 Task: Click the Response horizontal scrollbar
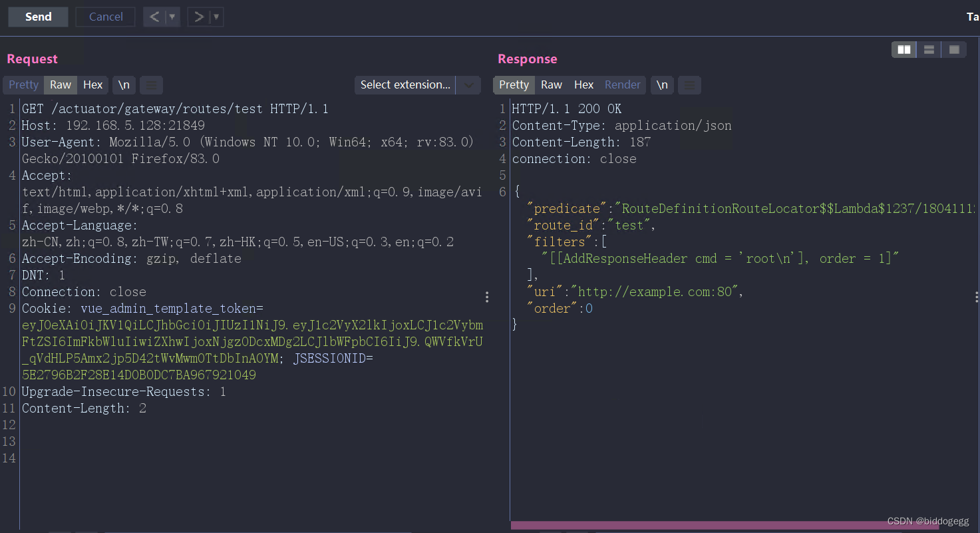[x=725, y=525]
